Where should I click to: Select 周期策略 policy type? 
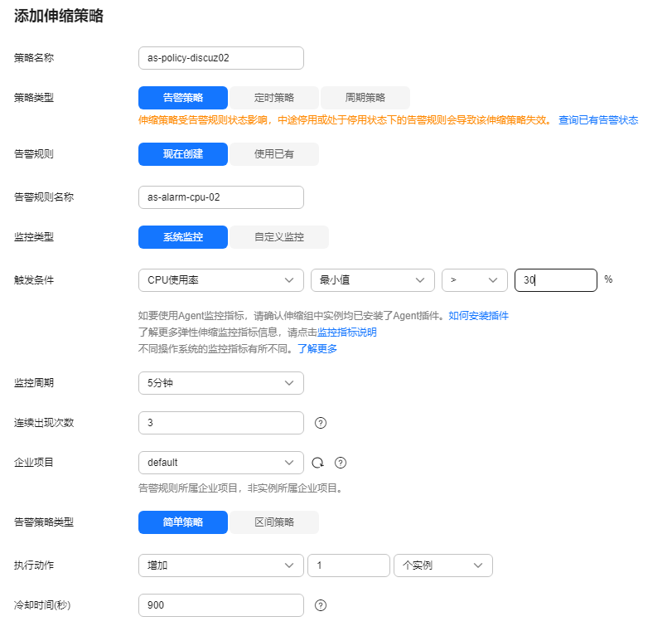click(x=365, y=98)
